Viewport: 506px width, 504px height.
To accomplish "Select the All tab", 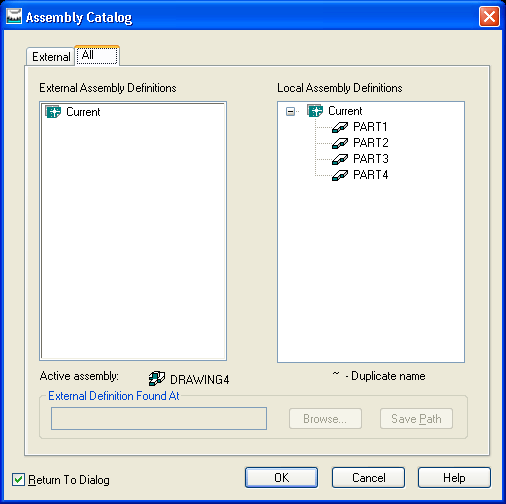I will click(97, 55).
